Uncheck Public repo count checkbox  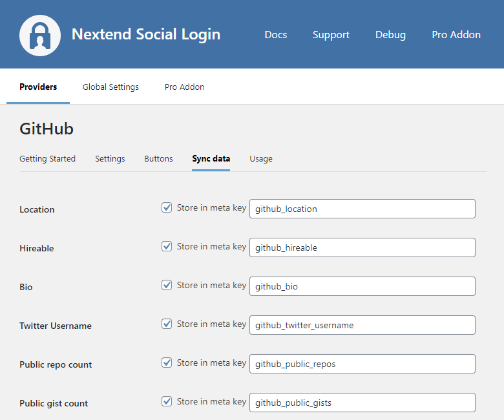(x=167, y=363)
